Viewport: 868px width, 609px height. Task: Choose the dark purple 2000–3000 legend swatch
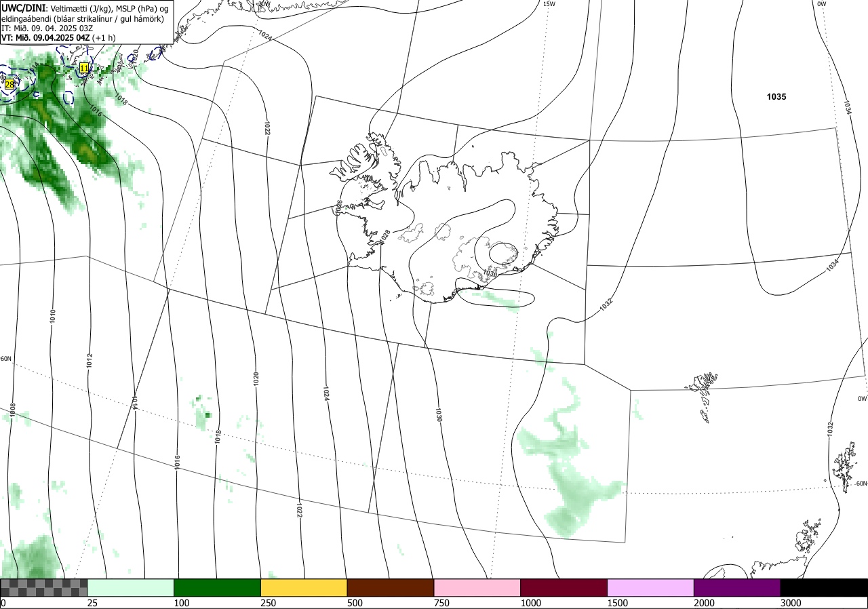point(737,587)
